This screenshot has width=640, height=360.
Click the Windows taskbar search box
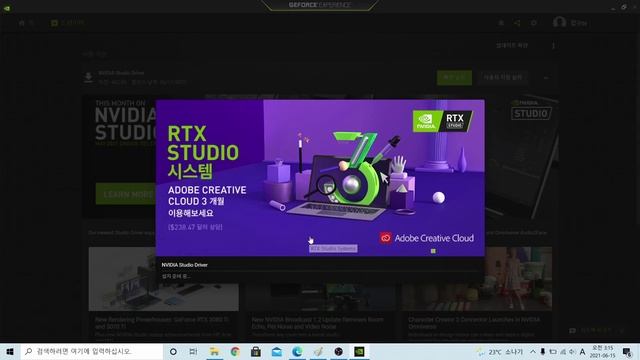coord(92,351)
